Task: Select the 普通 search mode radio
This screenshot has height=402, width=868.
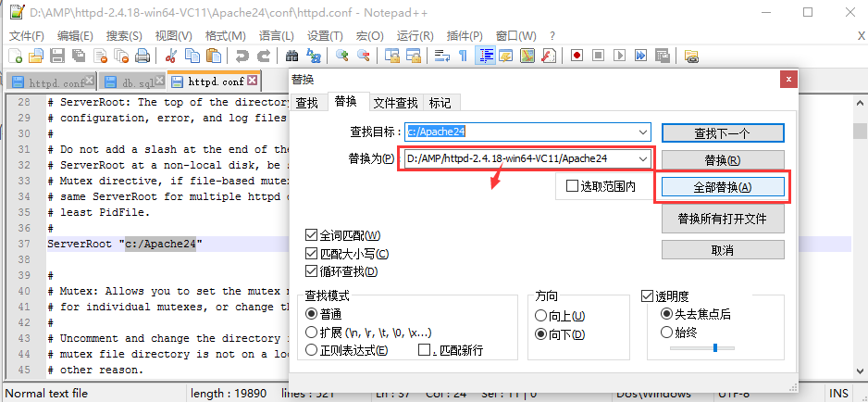Action: click(311, 314)
